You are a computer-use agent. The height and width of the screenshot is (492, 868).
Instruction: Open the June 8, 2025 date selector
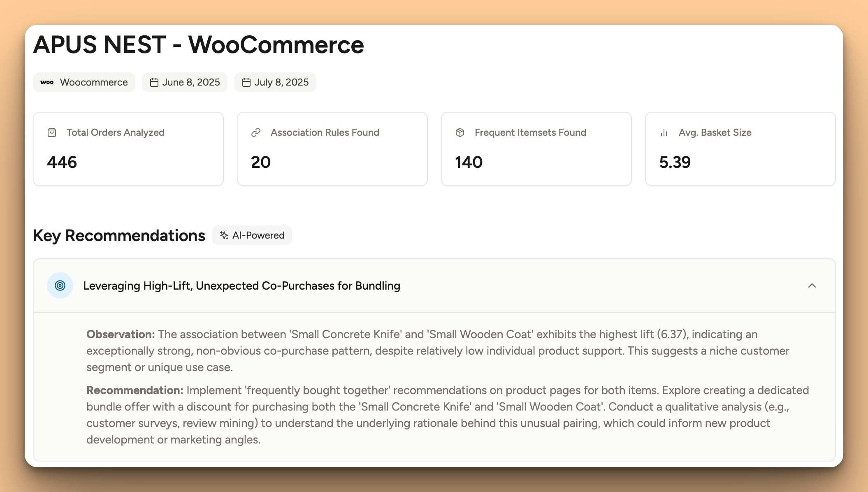click(x=185, y=82)
